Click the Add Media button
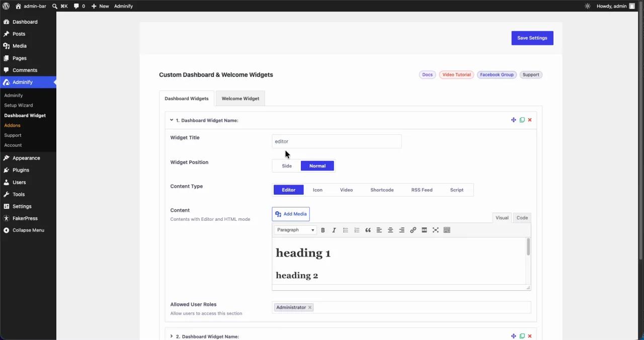This screenshot has width=644, height=340. coord(291,214)
